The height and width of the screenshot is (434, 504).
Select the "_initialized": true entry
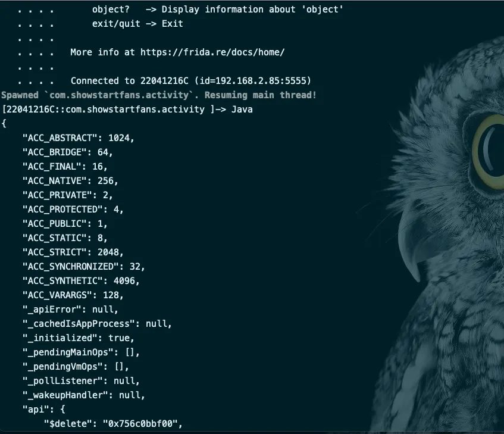coord(78,338)
